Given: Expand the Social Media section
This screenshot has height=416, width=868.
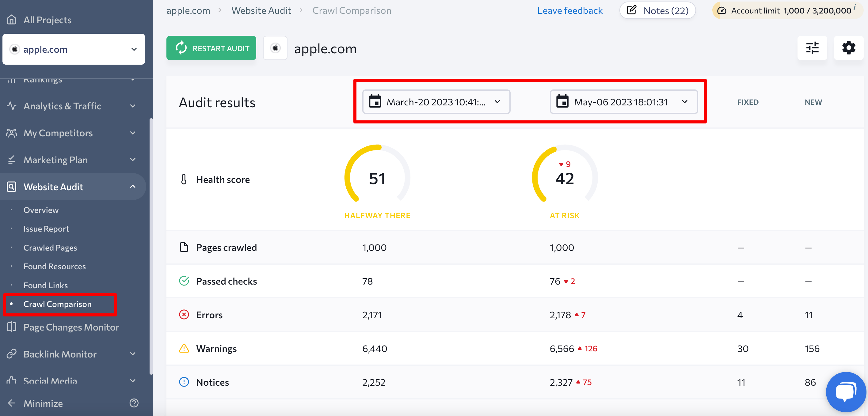Looking at the screenshot, I should [133, 380].
